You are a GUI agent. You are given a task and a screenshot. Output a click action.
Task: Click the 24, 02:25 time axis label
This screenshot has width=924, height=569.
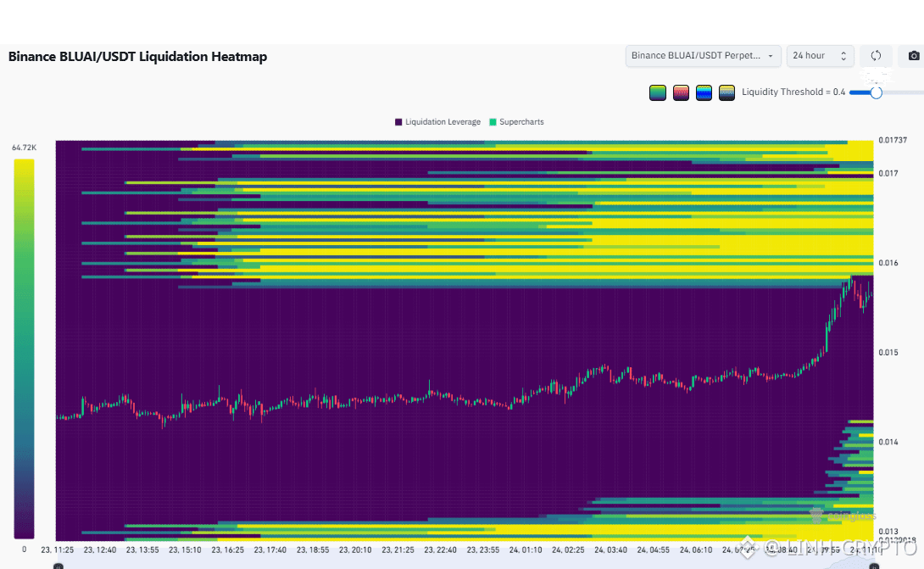pyautogui.click(x=567, y=549)
